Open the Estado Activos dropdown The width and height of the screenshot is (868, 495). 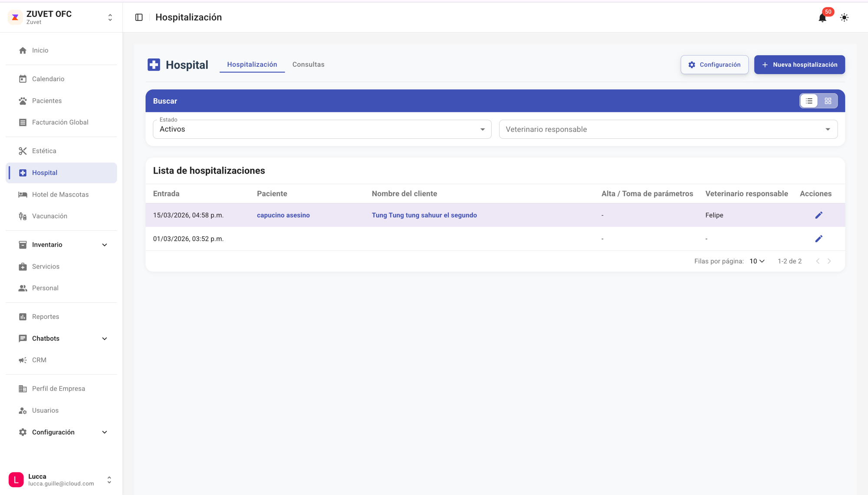(x=322, y=129)
